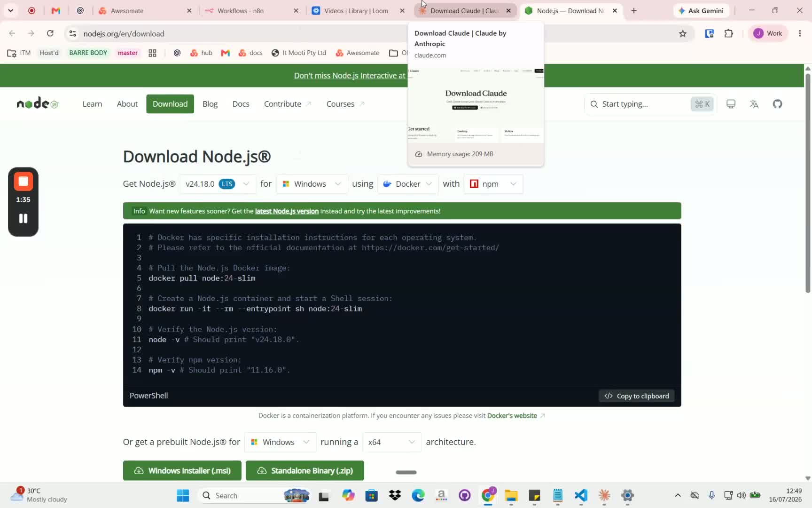This screenshot has width=812, height=508.
Task: Open the GitHub icon link in the Node.js header
Action: pyautogui.click(x=777, y=104)
